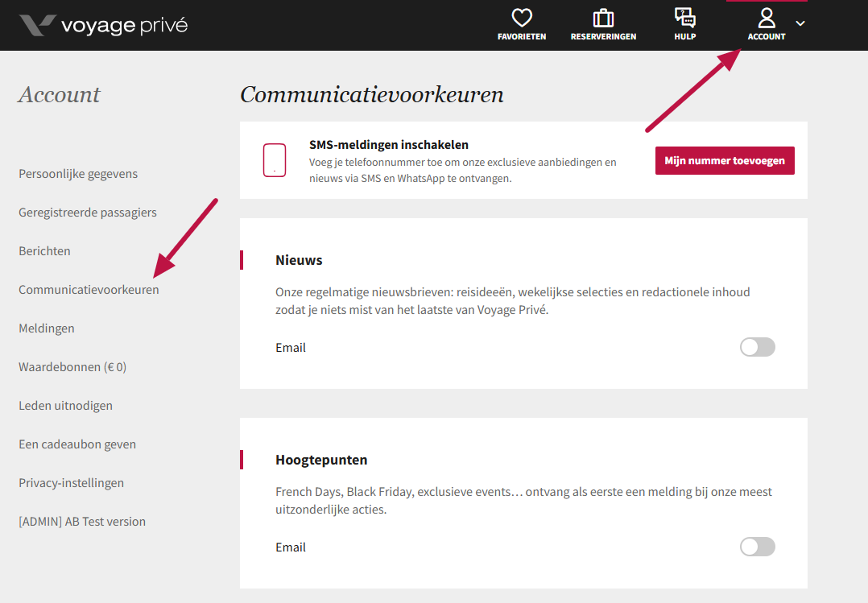Go to Berichten section
Viewport: 868px width, 603px height.
(x=44, y=251)
